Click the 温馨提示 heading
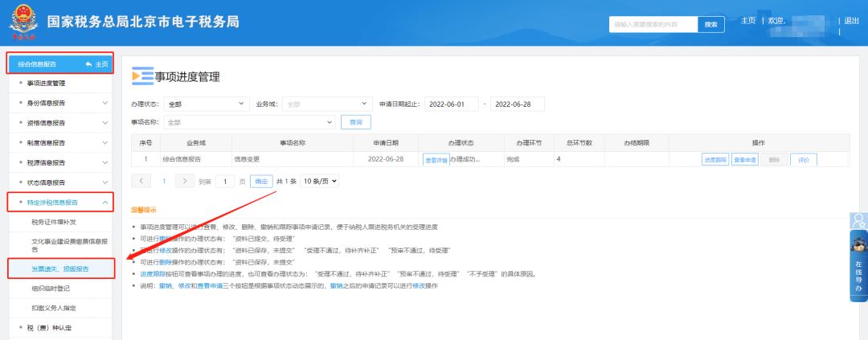The image size is (868, 340). (143, 211)
